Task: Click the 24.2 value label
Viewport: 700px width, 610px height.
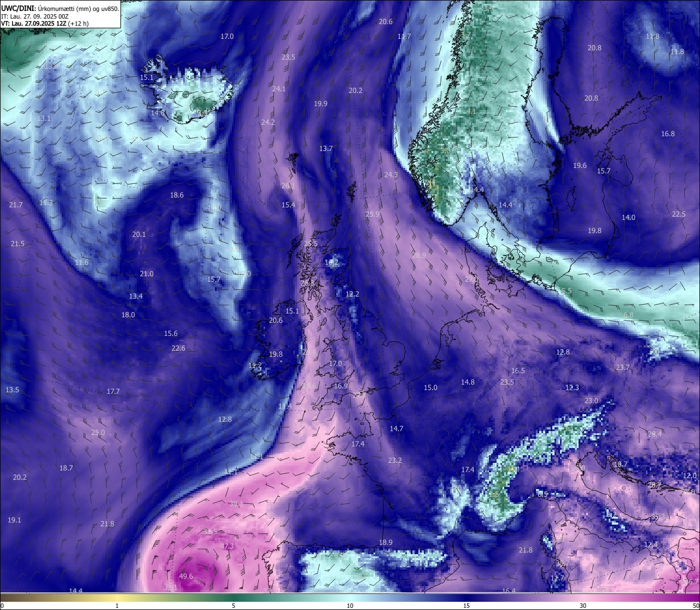Action: 268,122
